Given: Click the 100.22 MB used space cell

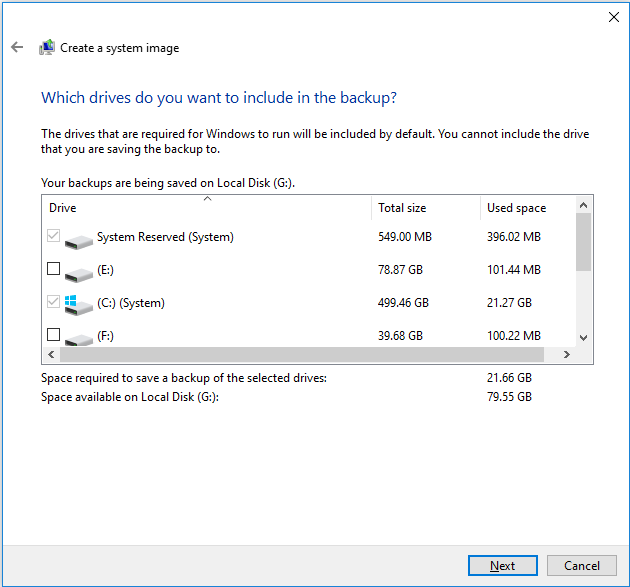Looking at the screenshot, I should 514,336.
